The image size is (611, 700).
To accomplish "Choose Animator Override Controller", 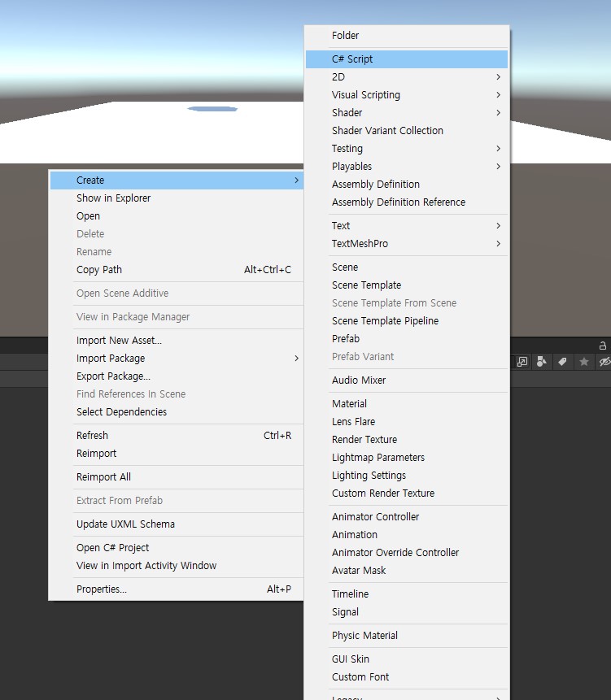I will tap(407, 553).
